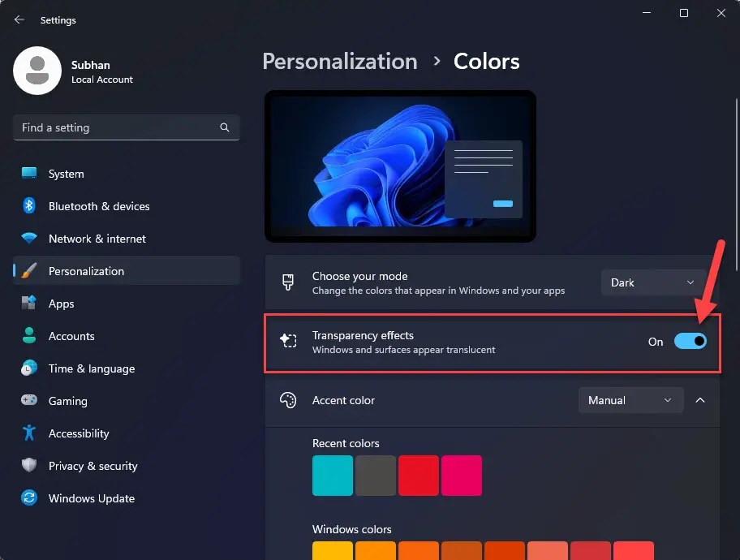The width and height of the screenshot is (740, 560).
Task: Collapse the Accent color section chevron
Action: tap(701, 400)
